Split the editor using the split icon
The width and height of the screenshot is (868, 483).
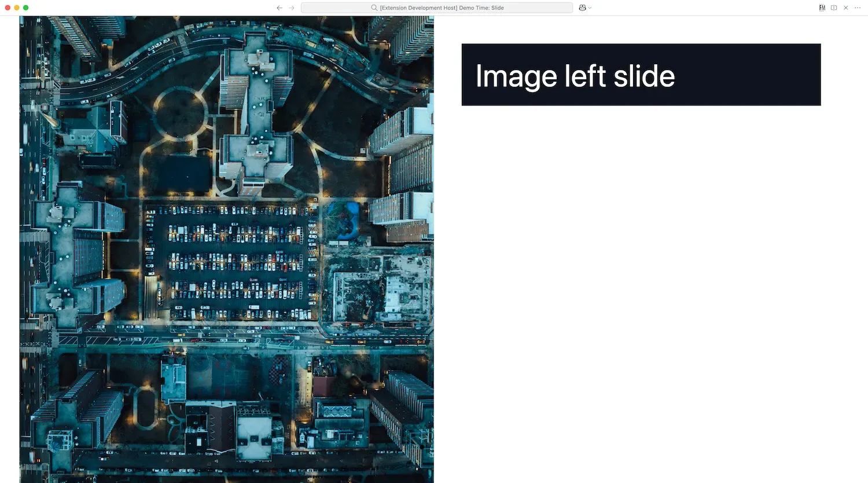point(833,8)
